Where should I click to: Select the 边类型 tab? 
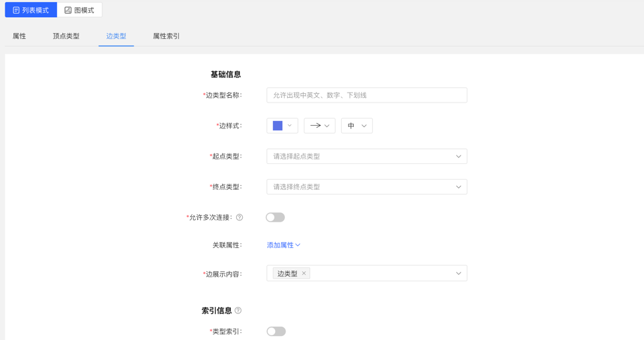pyautogui.click(x=116, y=36)
